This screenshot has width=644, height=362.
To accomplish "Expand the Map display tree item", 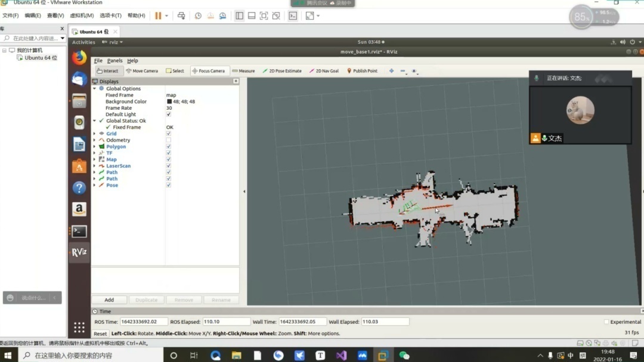I will [x=94, y=159].
